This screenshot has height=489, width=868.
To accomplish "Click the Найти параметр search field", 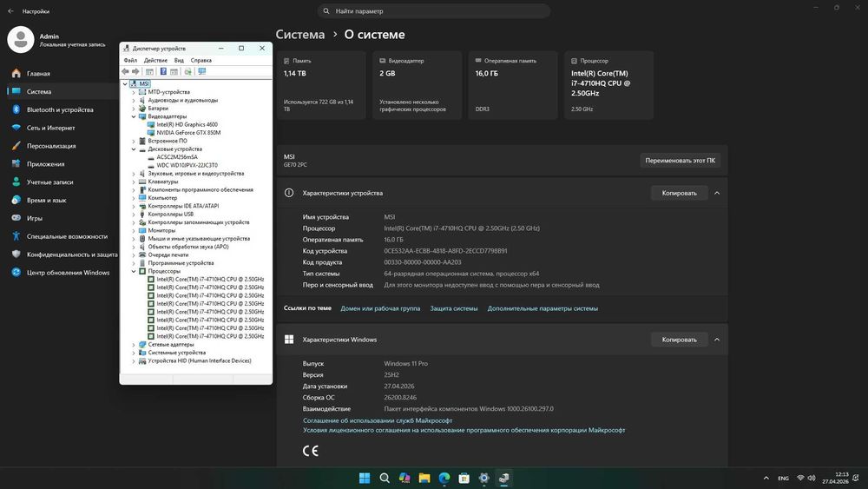I will [x=434, y=11].
